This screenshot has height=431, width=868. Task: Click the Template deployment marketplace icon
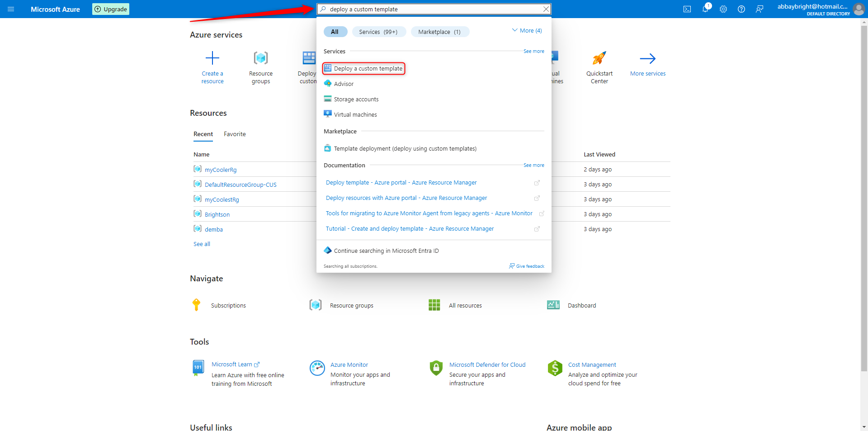point(328,148)
